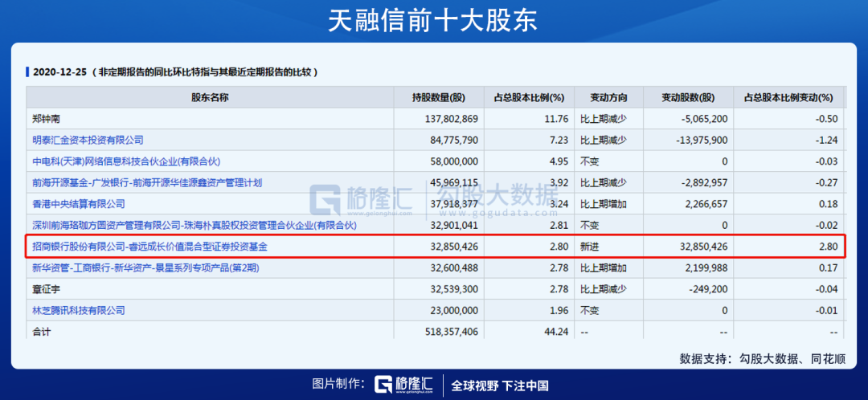The height and width of the screenshot is (400, 868).
Task: Open 前海开源基金-广发银行 shareholder link
Action: (x=147, y=182)
